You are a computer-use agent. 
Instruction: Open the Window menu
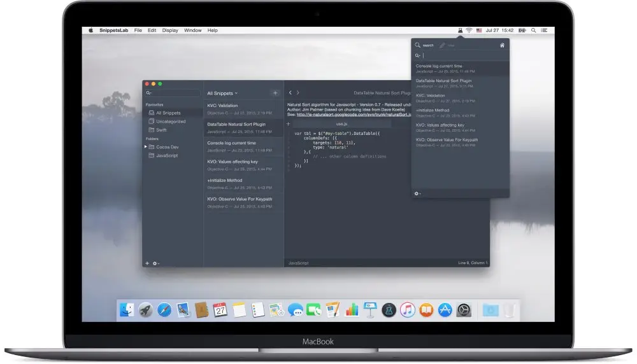pyautogui.click(x=192, y=31)
